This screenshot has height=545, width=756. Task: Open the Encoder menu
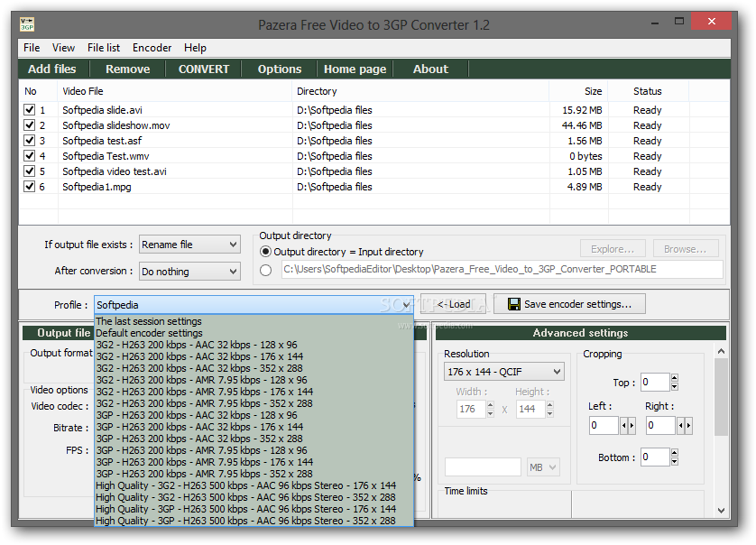pos(152,48)
